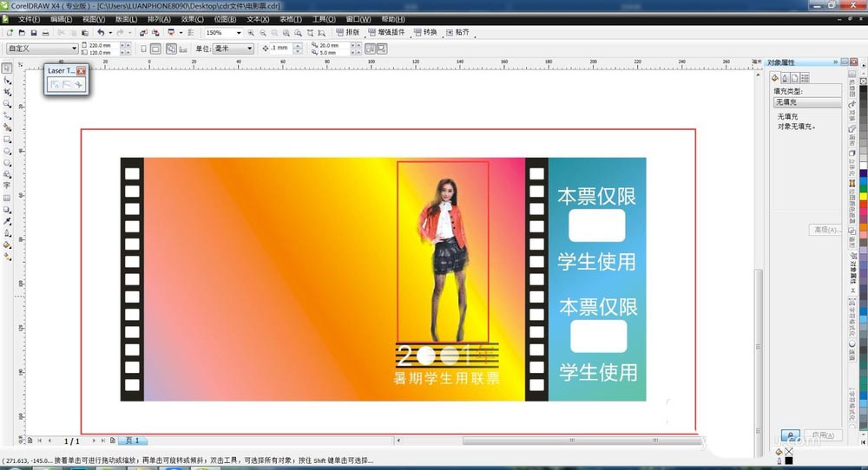Open the zoom level 150% dropdown

[239, 33]
